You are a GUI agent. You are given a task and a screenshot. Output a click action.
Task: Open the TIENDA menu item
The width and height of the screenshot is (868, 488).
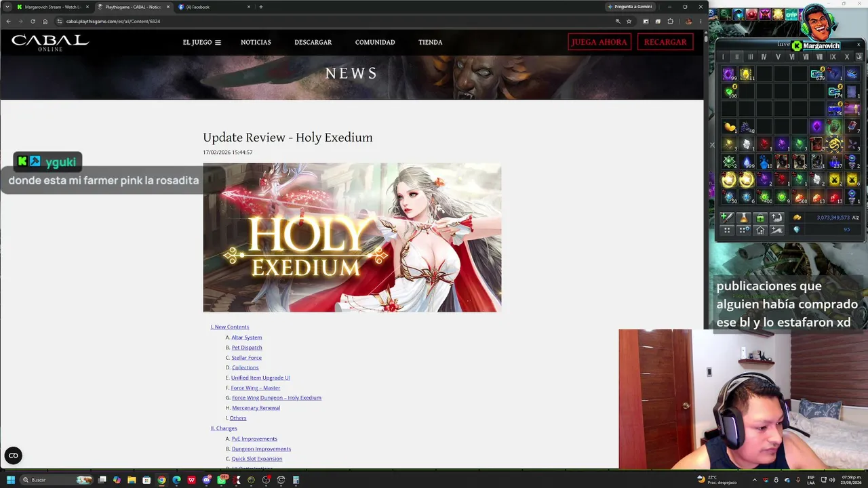point(431,42)
